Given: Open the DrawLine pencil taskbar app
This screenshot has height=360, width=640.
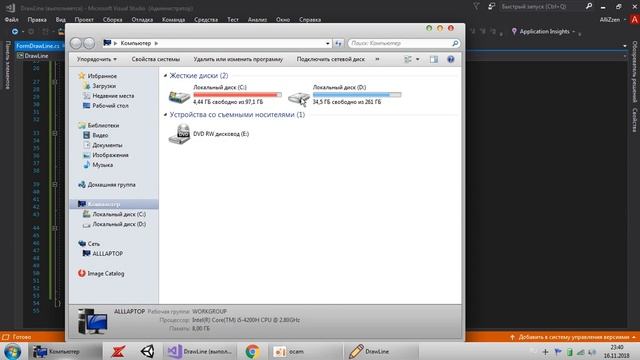Looking at the screenshot, I should (x=382, y=351).
